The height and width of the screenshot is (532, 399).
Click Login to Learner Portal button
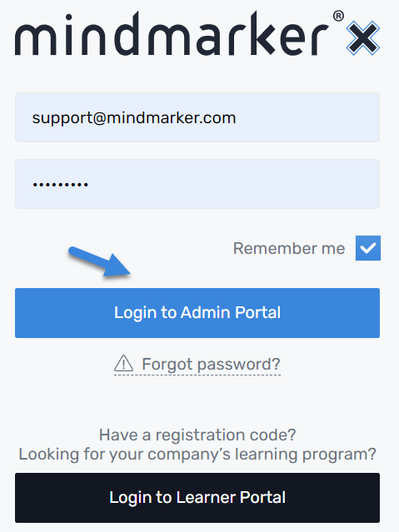coord(197,498)
